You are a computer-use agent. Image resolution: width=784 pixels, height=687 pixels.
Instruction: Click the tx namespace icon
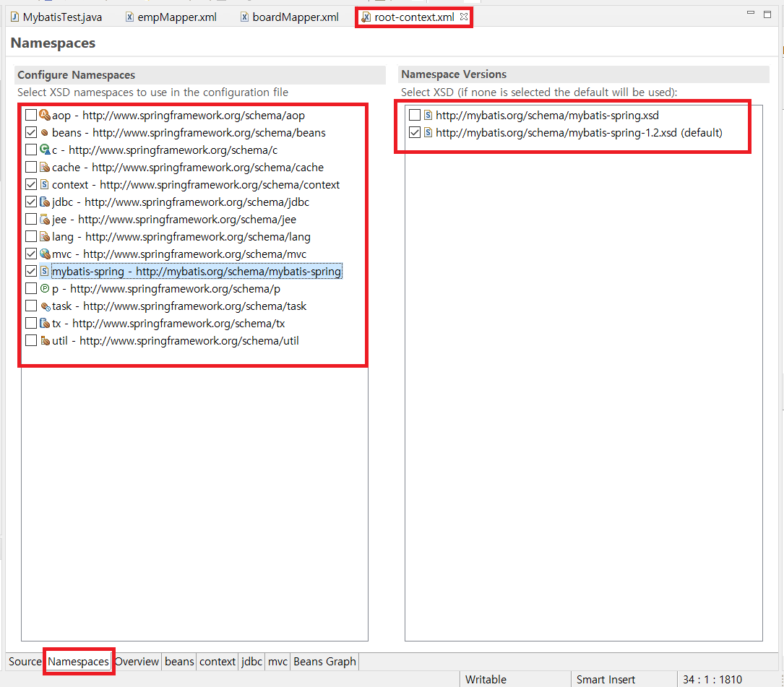pyautogui.click(x=45, y=323)
